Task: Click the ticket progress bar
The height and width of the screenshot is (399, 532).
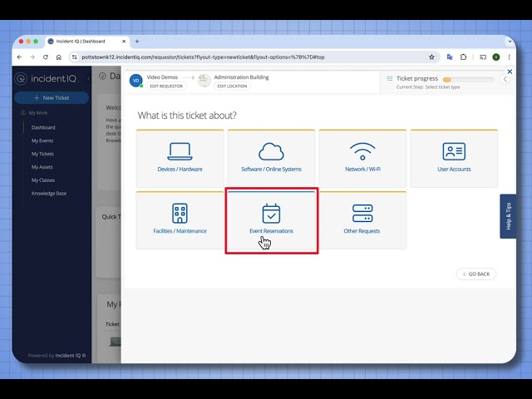Action: pyautogui.click(x=469, y=80)
